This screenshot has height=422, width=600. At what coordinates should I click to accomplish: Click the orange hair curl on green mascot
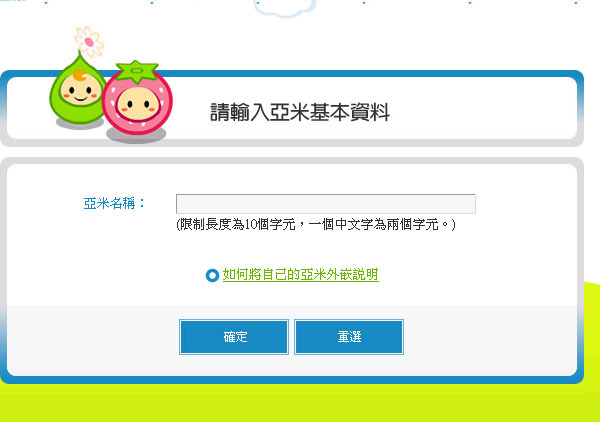click(x=80, y=75)
